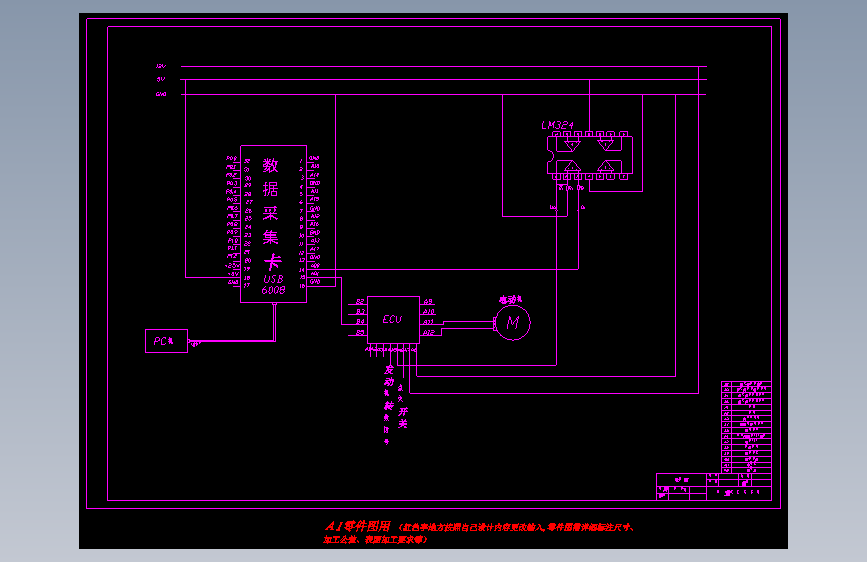867x562 pixels.
Task: Click the 数据采集卡 vertical label
Action: point(271,214)
